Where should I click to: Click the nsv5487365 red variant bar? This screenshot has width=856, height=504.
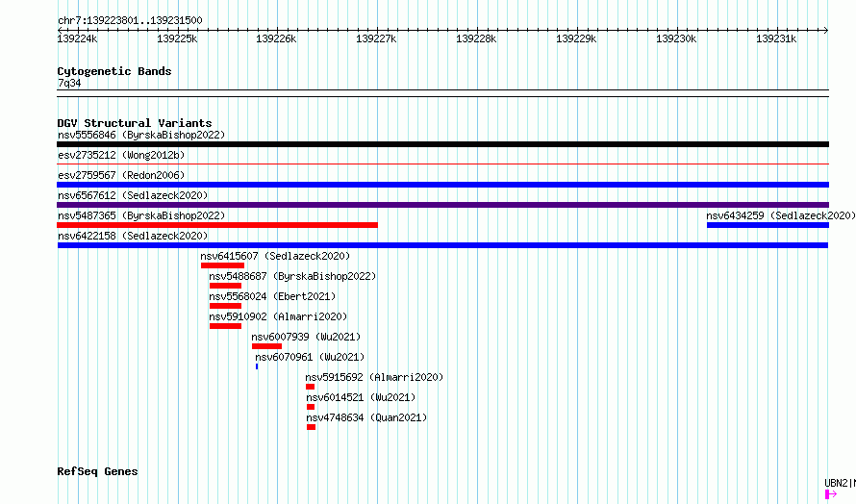point(217,225)
